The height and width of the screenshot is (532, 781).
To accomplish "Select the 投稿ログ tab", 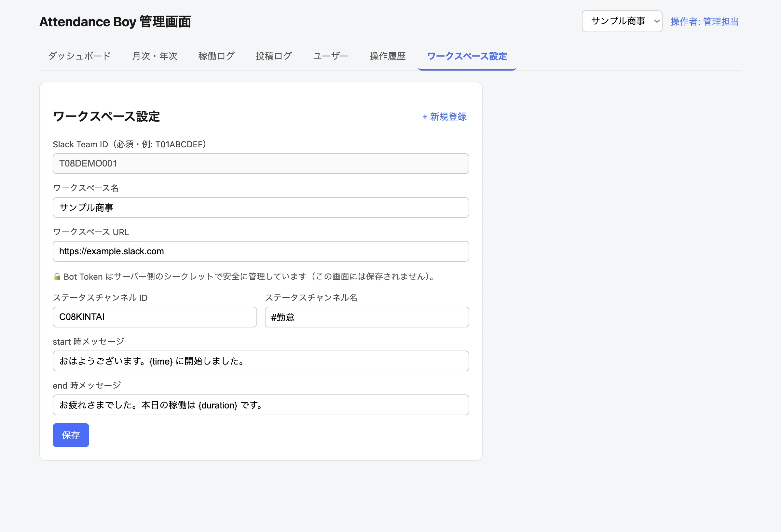I will [x=274, y=56].
